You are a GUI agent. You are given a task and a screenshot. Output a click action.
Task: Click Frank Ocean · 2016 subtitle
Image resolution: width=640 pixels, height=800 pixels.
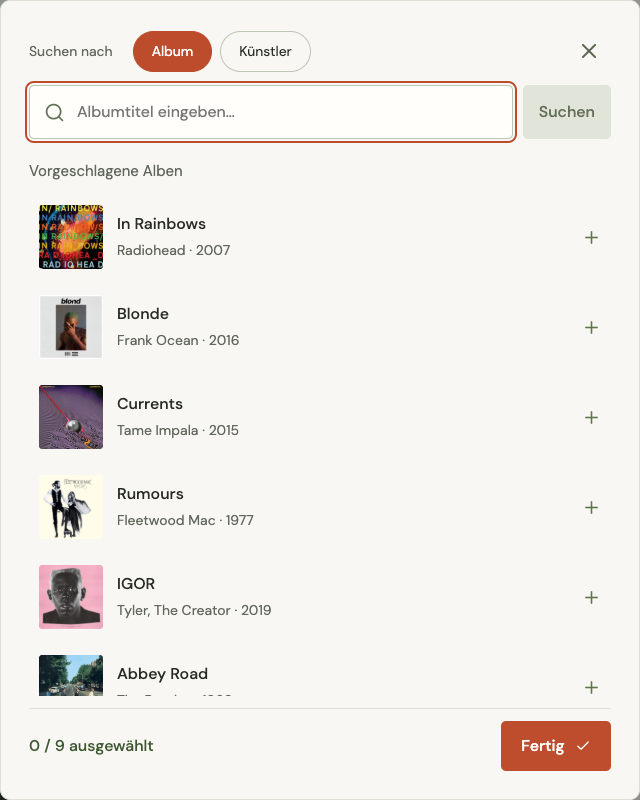point(178,340)
